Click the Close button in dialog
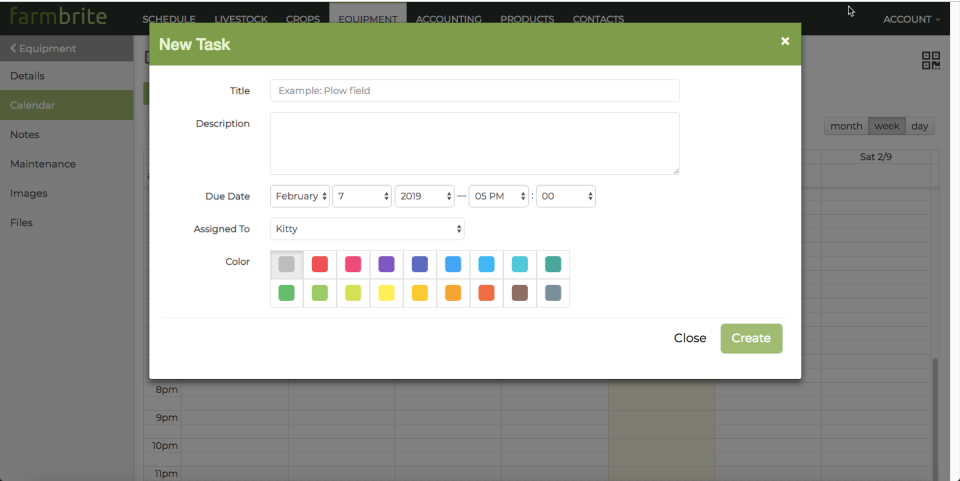This screenshot has width=960, height=481. point(690,338)
